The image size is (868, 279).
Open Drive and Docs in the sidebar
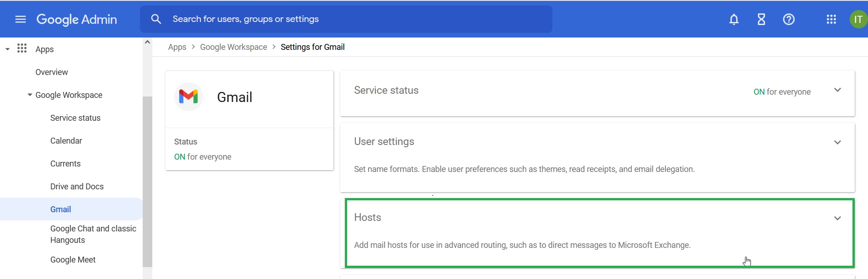coord(77,187)
